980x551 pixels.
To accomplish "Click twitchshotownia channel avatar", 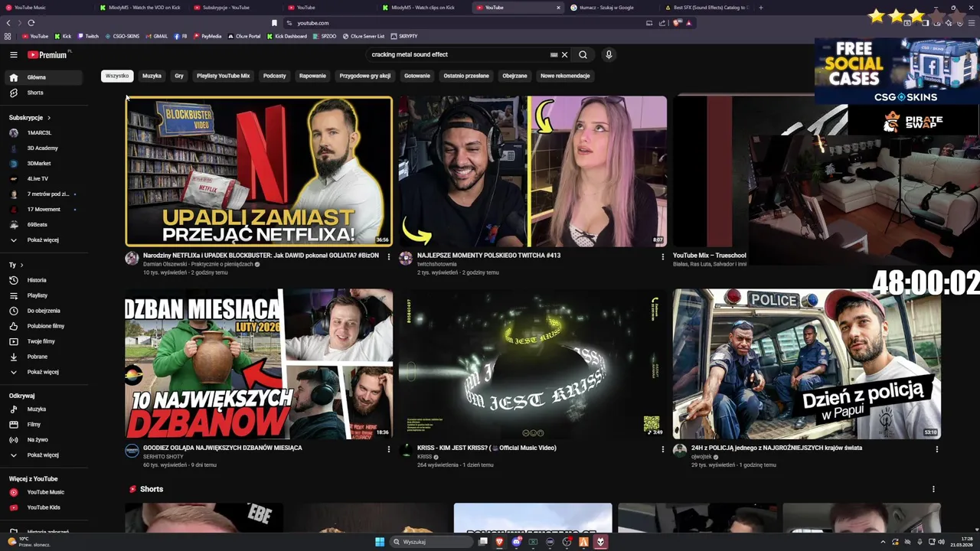I will 406,259.
